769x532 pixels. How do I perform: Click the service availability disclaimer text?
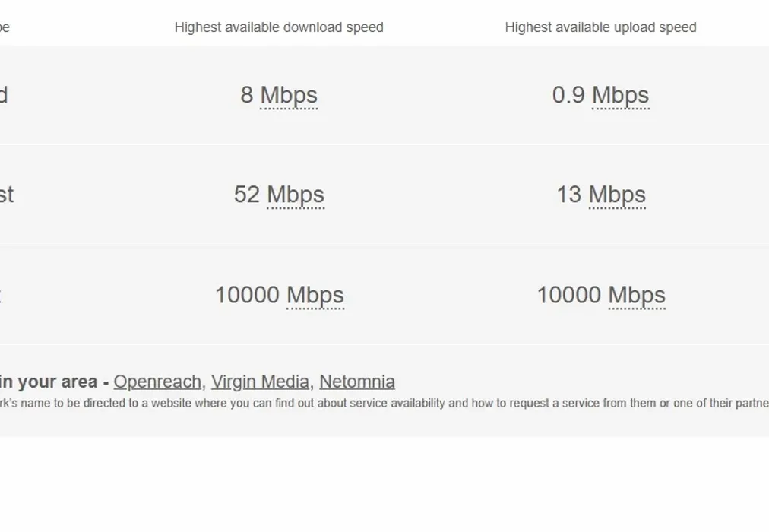(380, 404)
